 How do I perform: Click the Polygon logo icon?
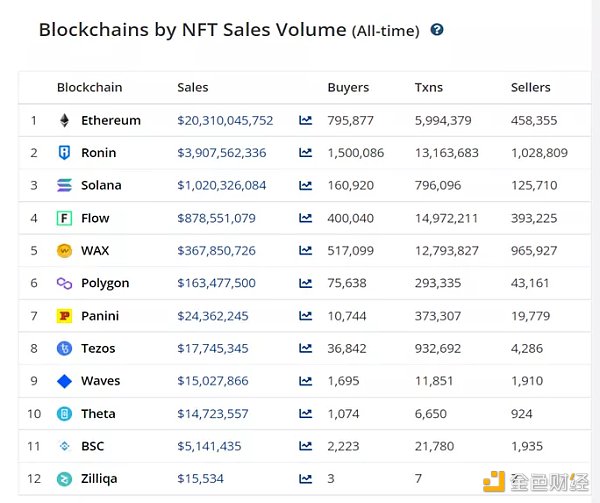tap(65, 283)
